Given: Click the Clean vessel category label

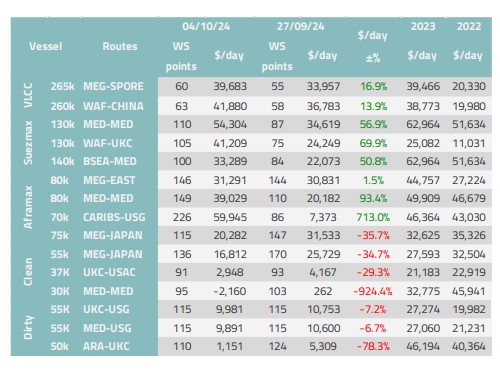Looking at the screenshot, I should 28,272.
